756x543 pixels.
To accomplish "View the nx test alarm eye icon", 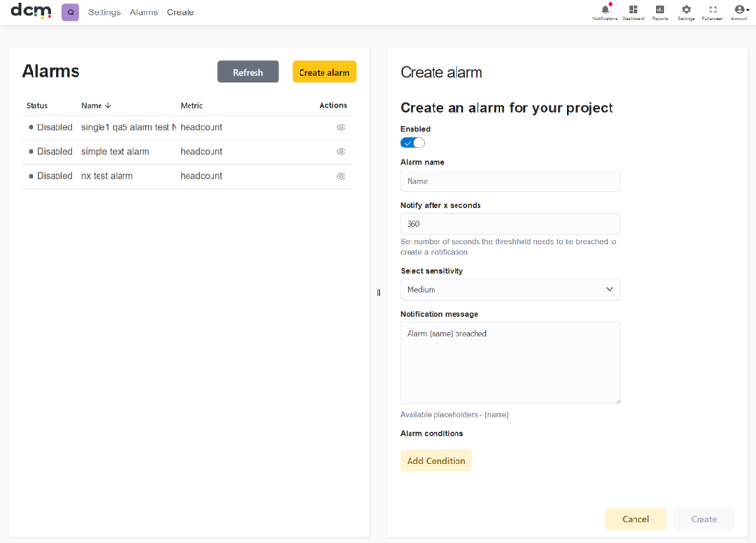I will coord(341,176).
